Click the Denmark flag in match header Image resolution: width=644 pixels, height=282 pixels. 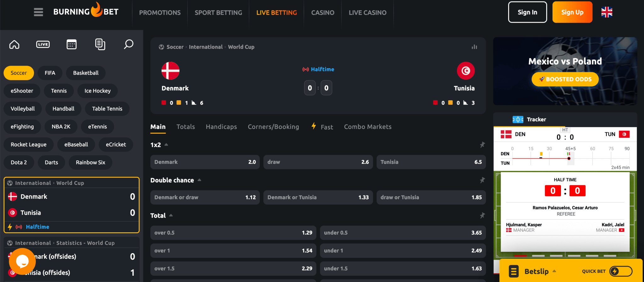[x=170, y=71]
